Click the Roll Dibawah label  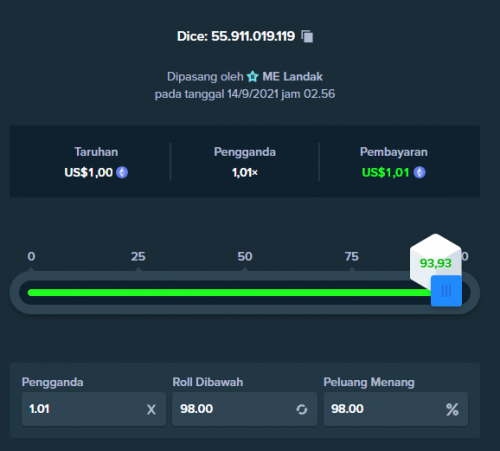(208, 382)
